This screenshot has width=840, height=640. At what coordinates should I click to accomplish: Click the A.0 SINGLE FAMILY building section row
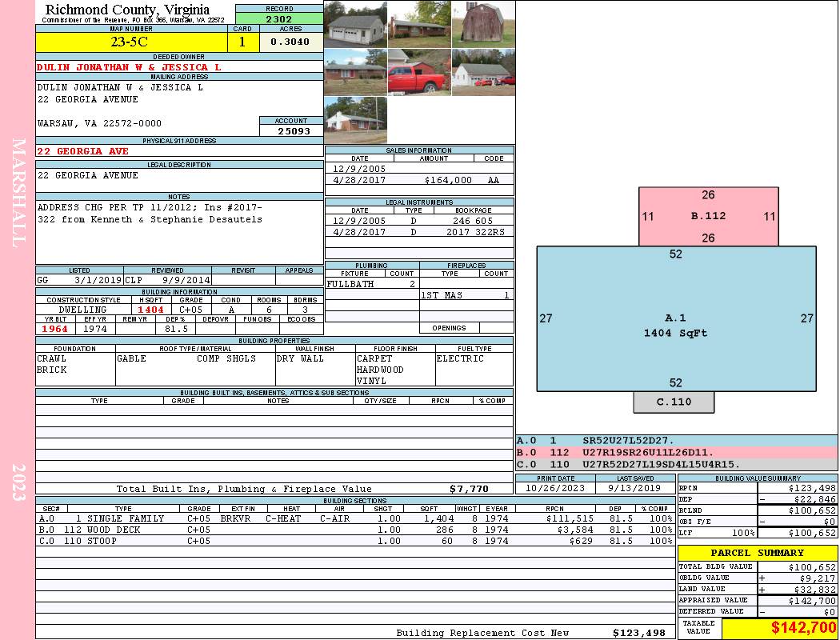coord(356,518)
